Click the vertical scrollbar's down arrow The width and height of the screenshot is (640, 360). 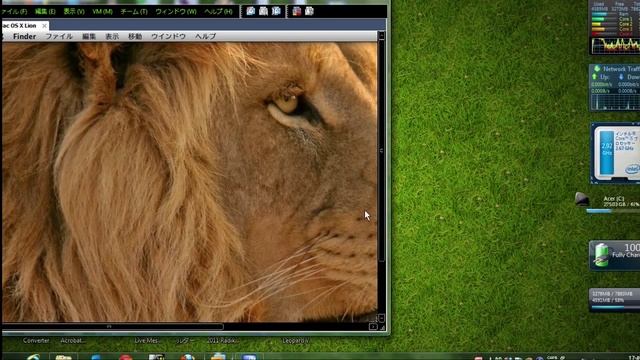(381, 318)
